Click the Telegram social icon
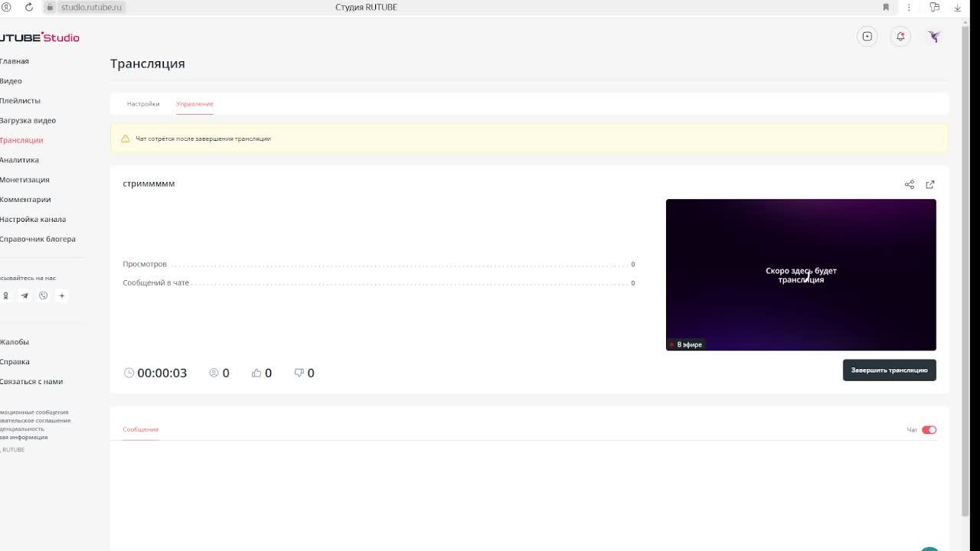Image resolution: width=980 pixels, height=551 pixels. [x=24, y=295]
